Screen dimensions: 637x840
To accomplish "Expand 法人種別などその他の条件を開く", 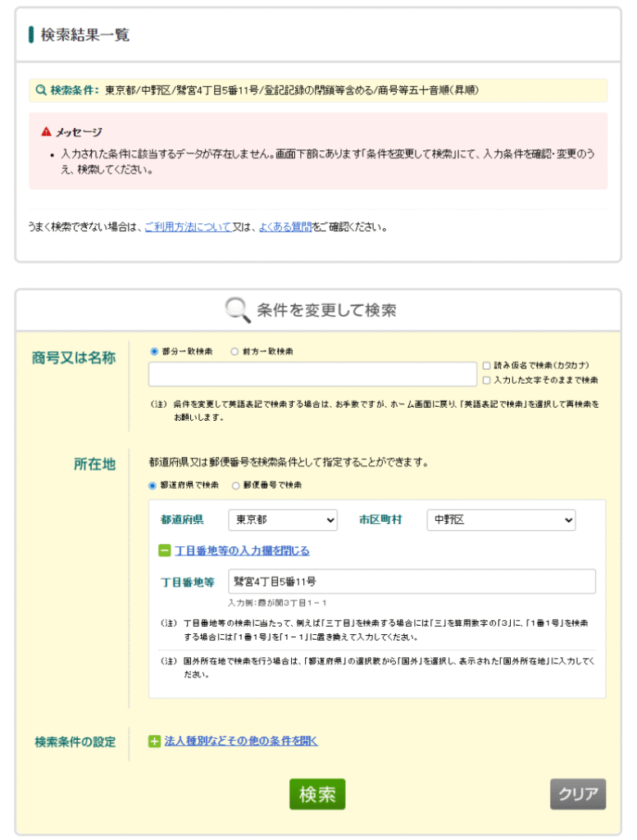I will (241, 741).
